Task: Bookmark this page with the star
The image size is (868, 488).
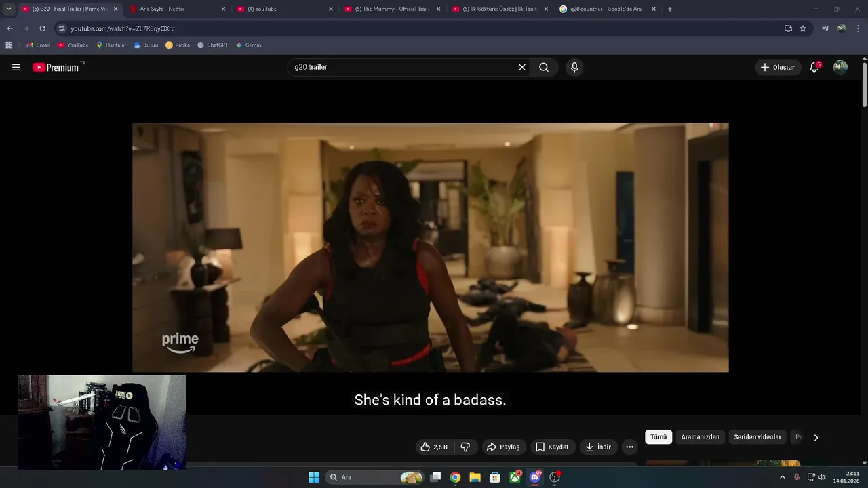Action: pos(803,28)
